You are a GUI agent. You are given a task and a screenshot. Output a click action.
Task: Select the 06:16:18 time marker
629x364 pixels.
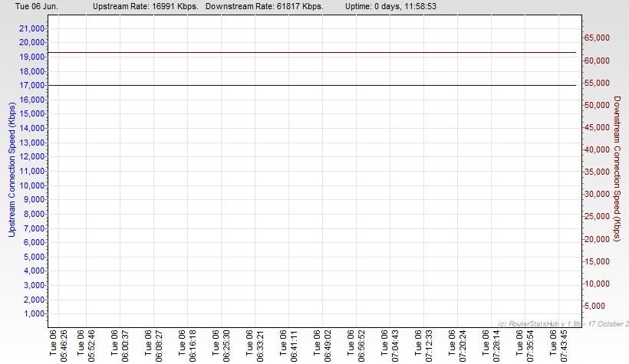click(x=187, y=345)
